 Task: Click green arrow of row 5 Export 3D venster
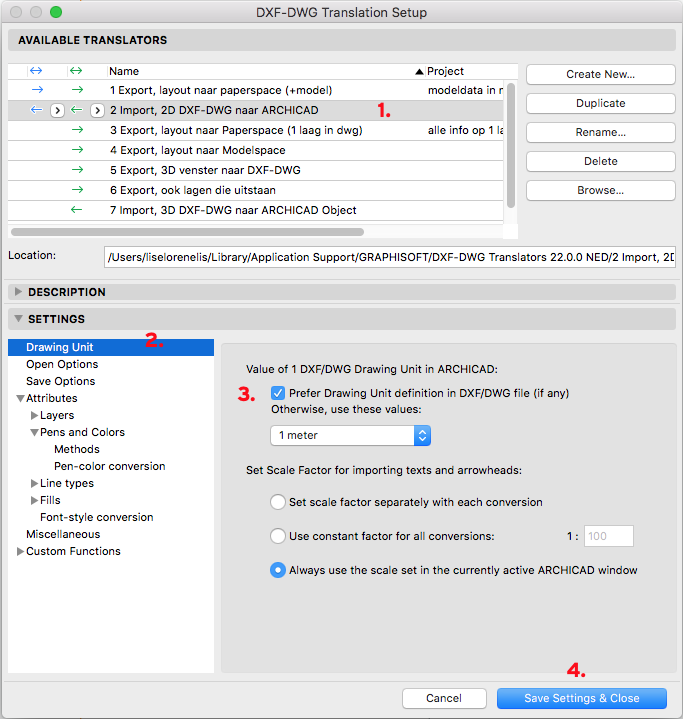pyautogui.click(x=78, y=170)
